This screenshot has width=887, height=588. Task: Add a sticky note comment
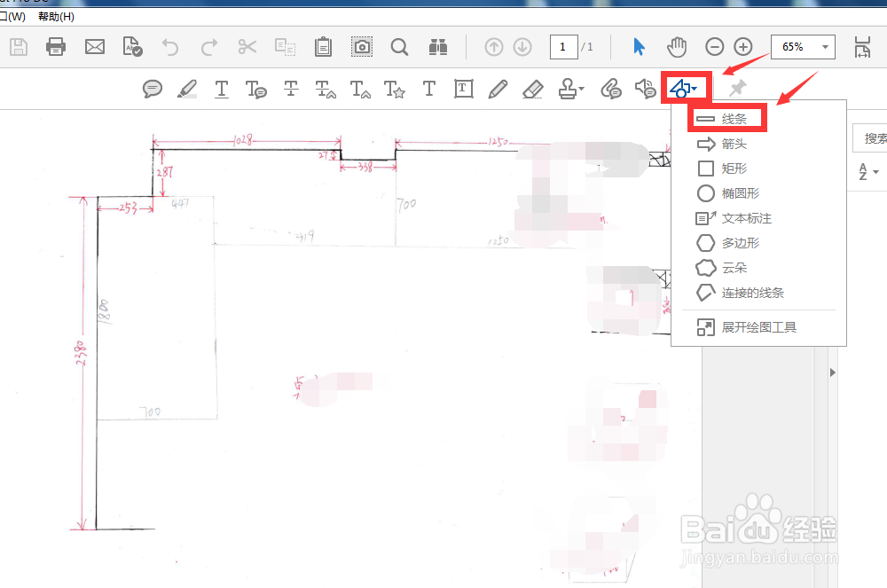pos(153,89)
